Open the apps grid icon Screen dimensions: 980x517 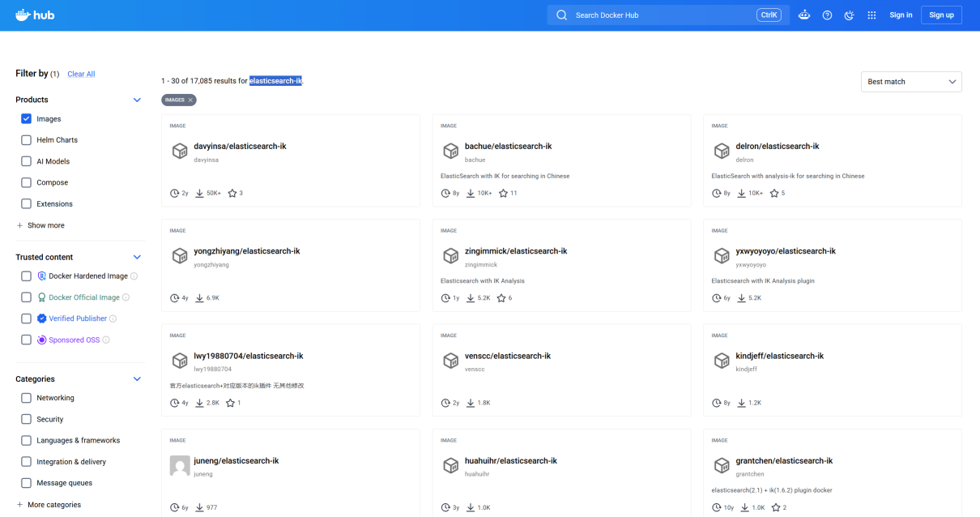pyautogui.click(x=871, y=15)
